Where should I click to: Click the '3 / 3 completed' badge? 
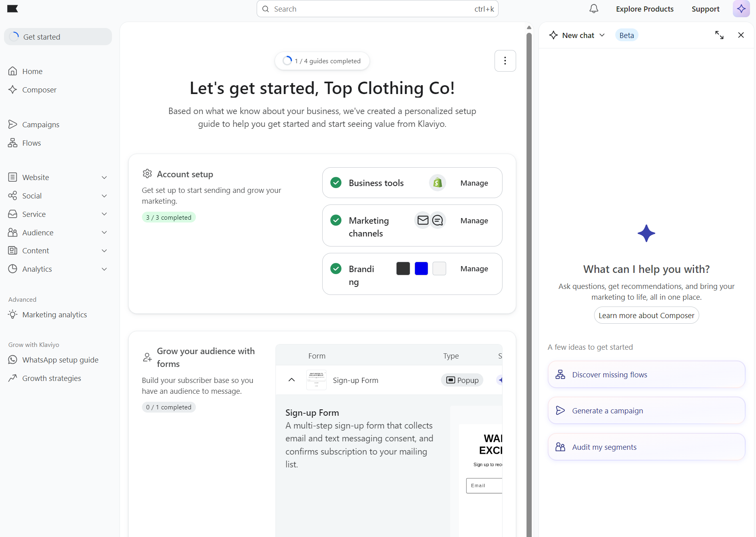coord(169,217)
